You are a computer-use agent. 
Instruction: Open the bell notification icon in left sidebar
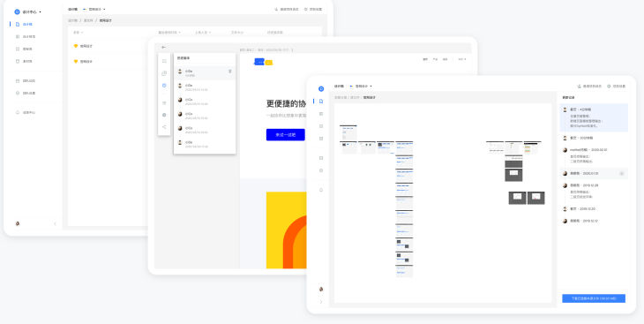18,112
